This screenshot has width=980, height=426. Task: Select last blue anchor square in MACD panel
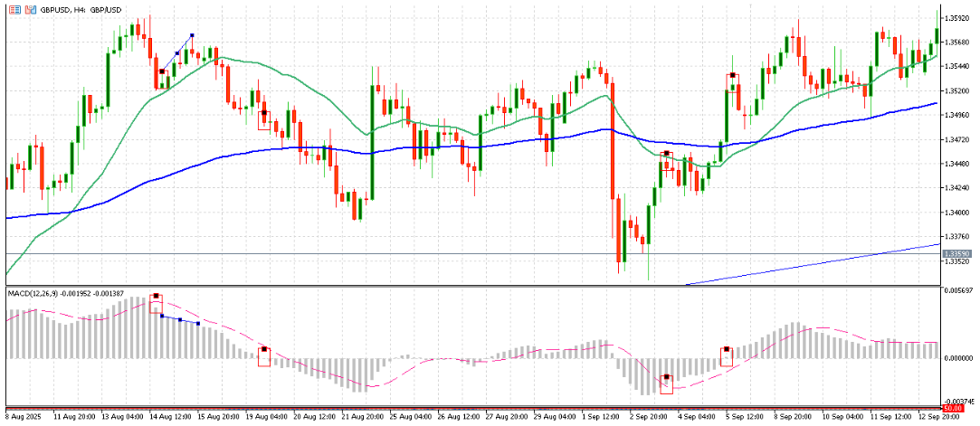click(198, 323)
